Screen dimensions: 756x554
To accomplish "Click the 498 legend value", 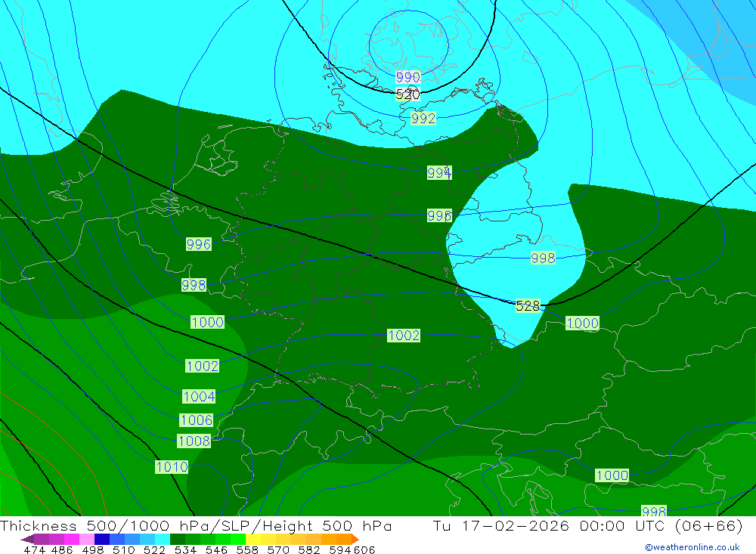I will pos(93,549).
